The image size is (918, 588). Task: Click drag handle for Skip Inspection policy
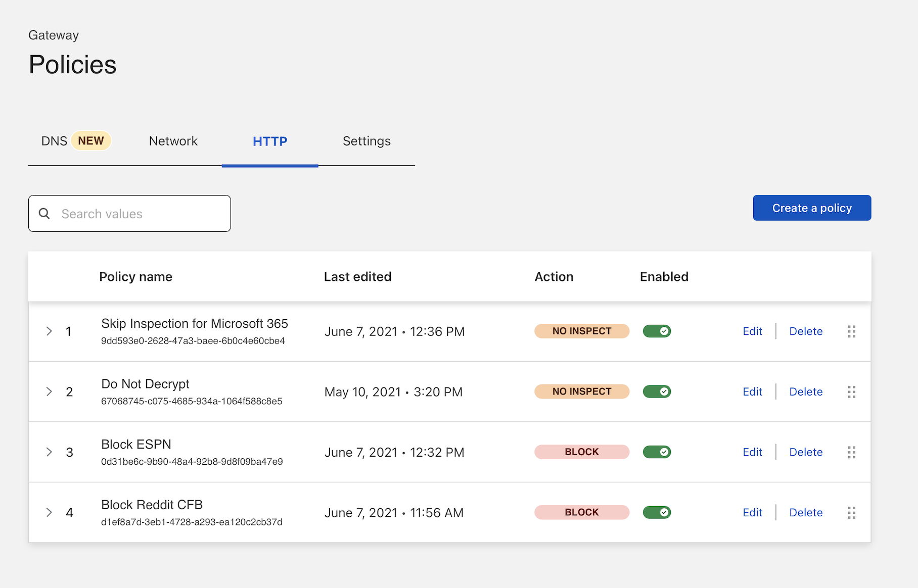tap(851, 331)
